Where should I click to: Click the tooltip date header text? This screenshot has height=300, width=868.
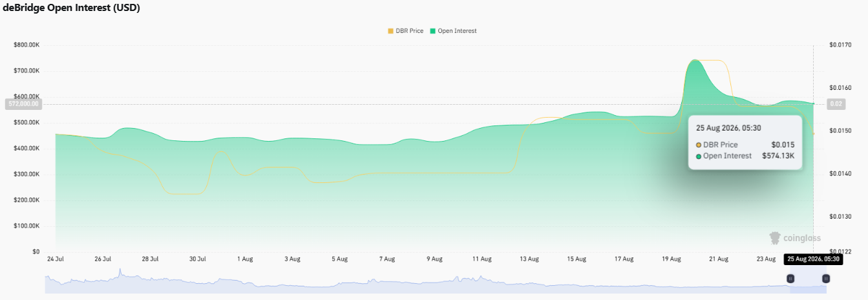[728, 128]
